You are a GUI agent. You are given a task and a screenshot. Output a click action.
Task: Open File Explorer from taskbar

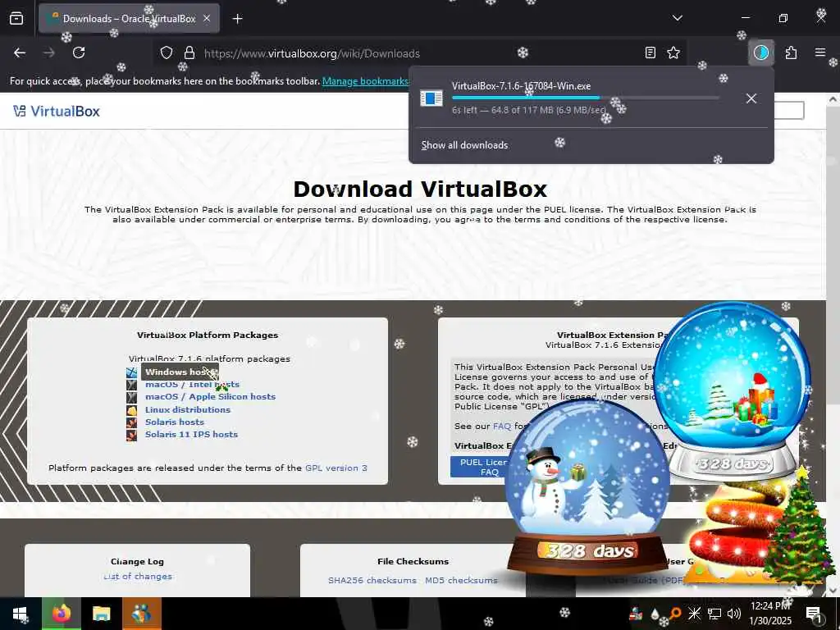(x=101, y=614)
